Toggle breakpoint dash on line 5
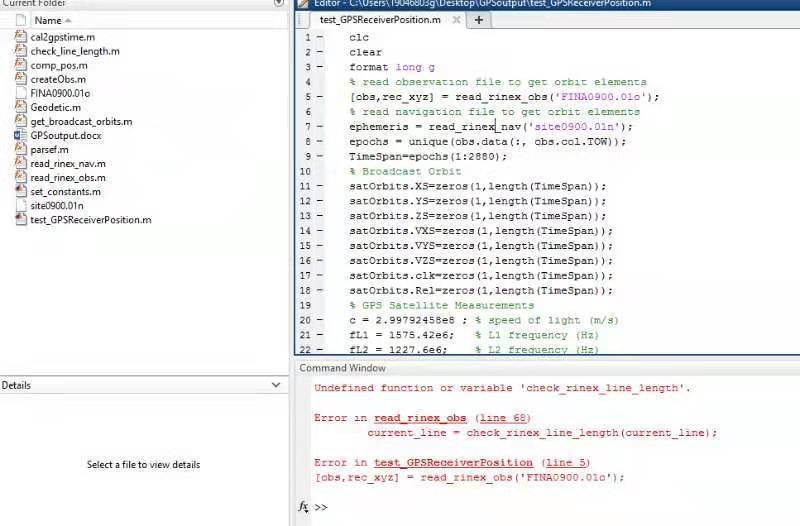Screen dimensions: 800x526 tap(320, 96)
